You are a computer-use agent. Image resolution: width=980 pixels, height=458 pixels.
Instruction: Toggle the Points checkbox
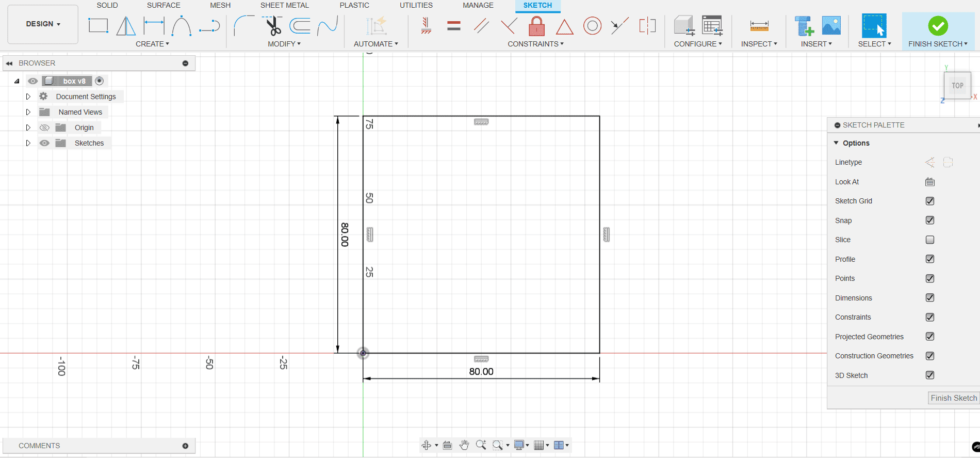pos(930,278)
